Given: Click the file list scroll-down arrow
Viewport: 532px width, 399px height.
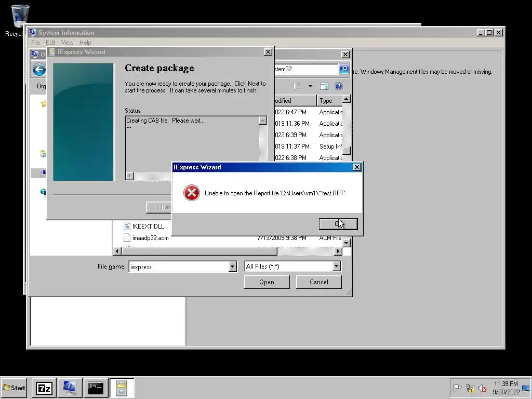Looking at the screenshot, I should [346, 243].
